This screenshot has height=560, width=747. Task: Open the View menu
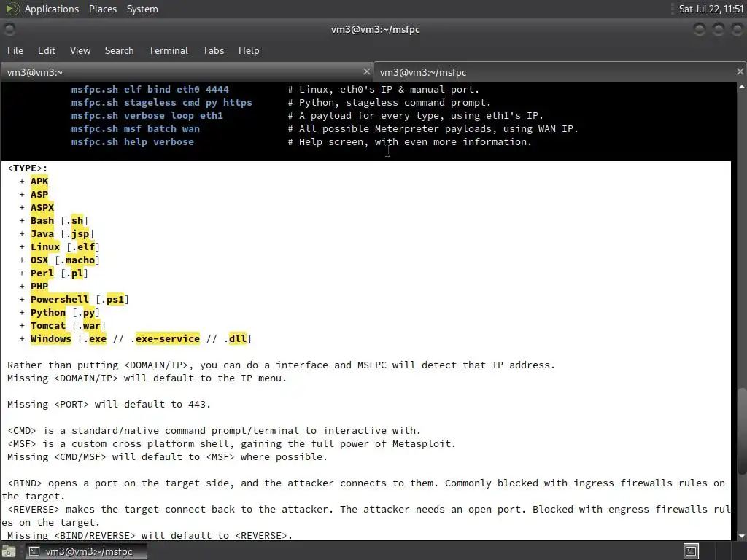coord(80,50)
